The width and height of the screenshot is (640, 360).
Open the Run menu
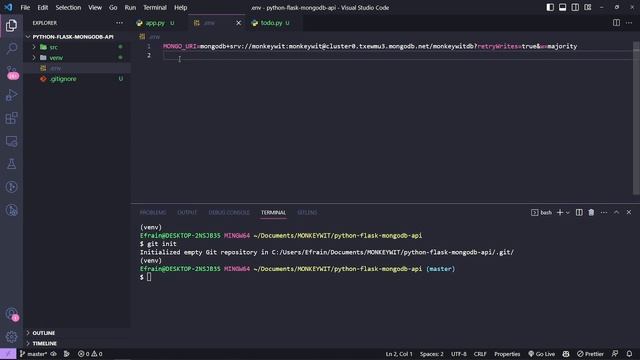tap(130, 7)
